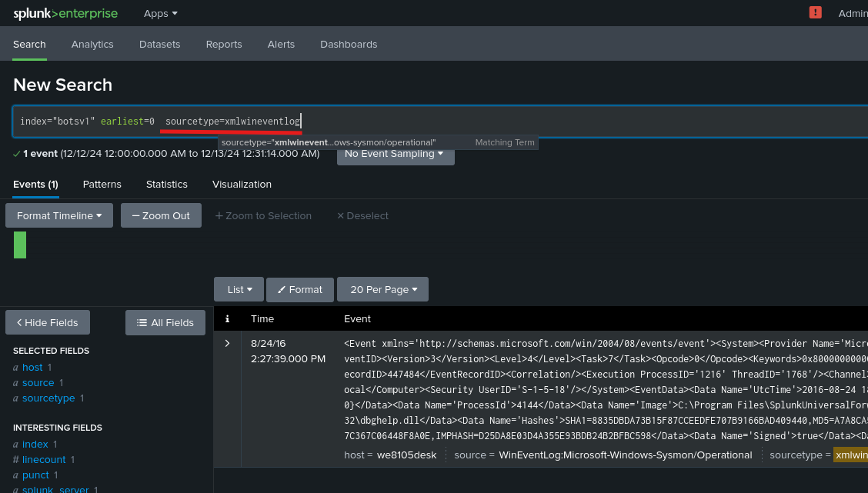Viewport: 868px width, 493px height.
Task: Click the source field link
Action: (38, 383)
